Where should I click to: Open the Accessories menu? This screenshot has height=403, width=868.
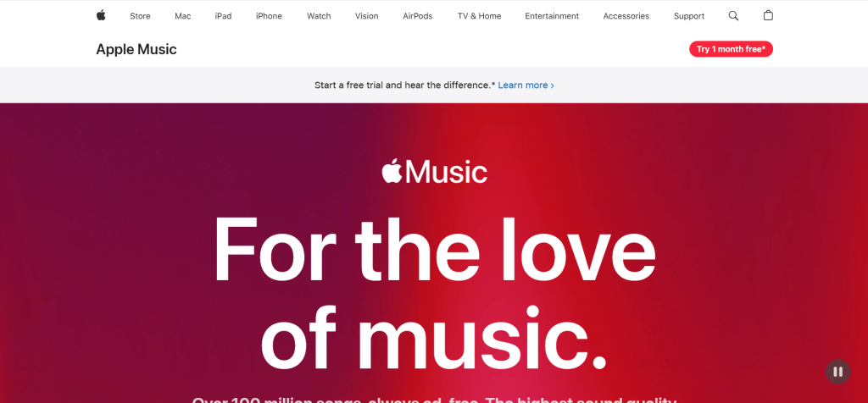click(x=626, y=16)
